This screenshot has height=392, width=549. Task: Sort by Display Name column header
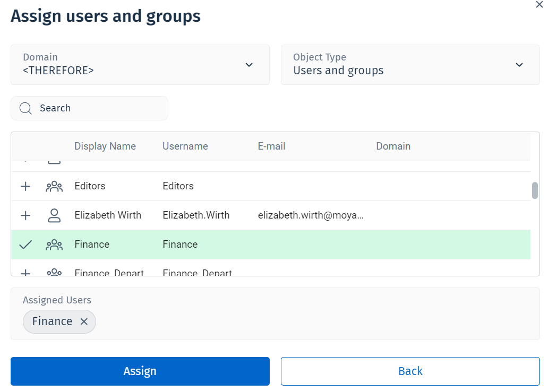tap(105, 146)
